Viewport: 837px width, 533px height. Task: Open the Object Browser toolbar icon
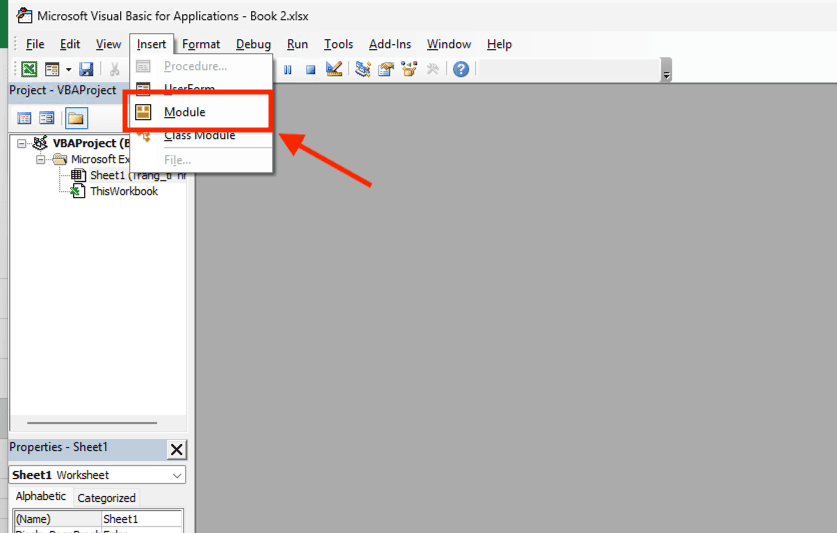409,69
